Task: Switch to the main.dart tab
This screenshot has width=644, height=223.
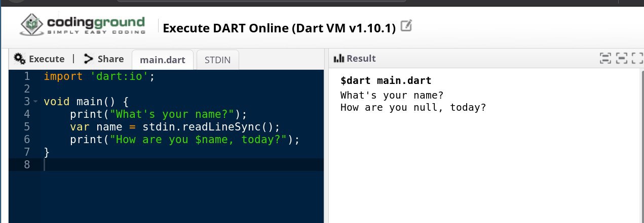Action: pyautogui.click(x=163, y=60)
